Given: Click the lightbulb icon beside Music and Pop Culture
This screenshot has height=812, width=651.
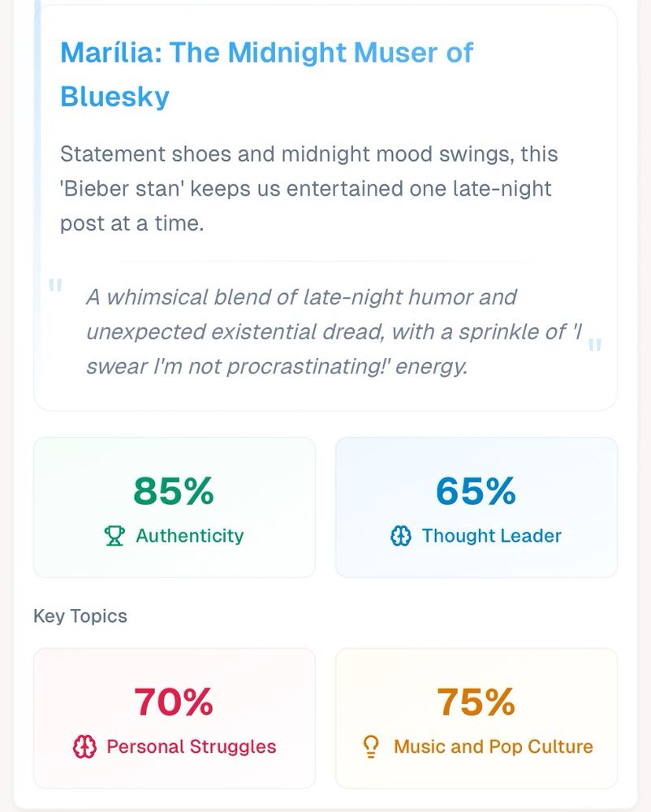Looking at the screenshot, I should (x=371, y=747).
